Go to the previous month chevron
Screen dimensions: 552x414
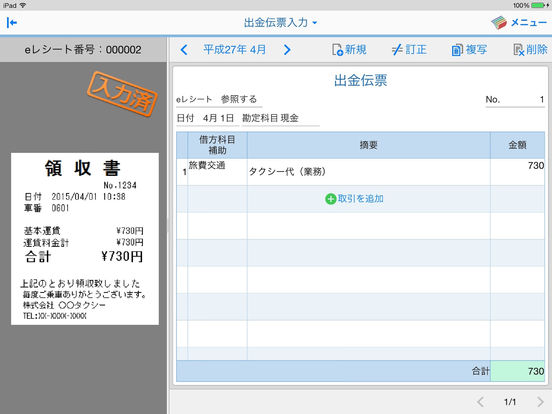[x=184, y=50]
